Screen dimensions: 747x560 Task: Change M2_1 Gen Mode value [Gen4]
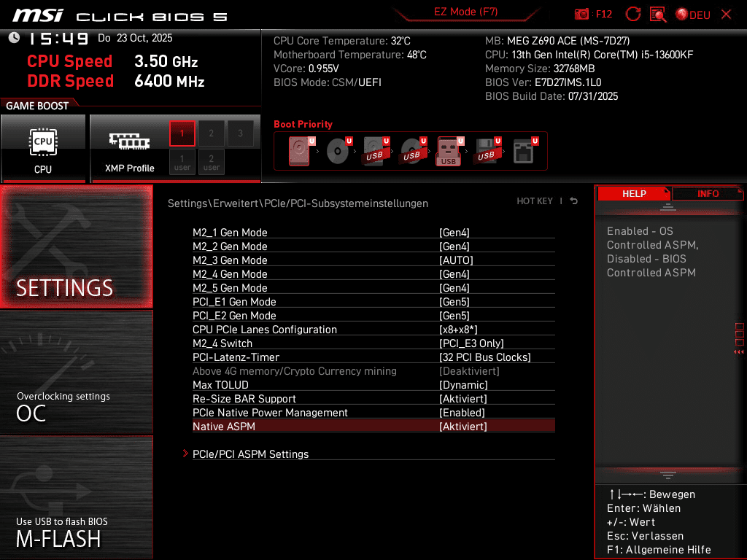tap(454, 233)
